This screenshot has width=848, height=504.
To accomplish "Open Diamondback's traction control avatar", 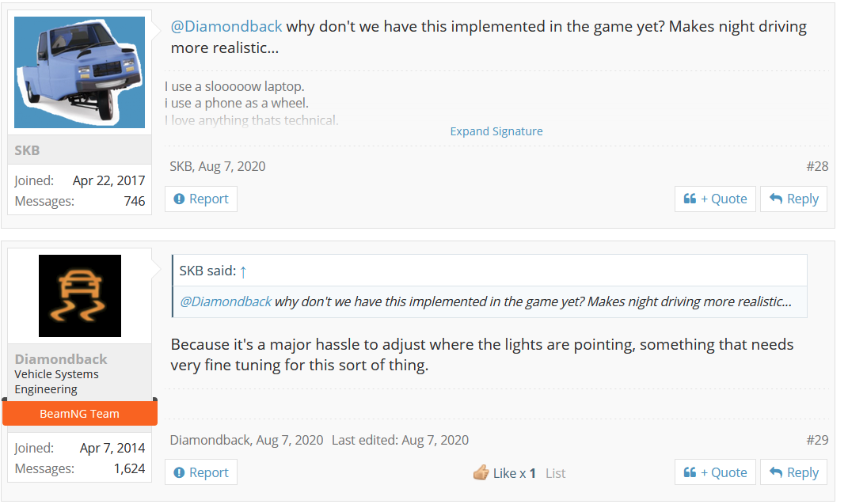I will click(80, 295).
